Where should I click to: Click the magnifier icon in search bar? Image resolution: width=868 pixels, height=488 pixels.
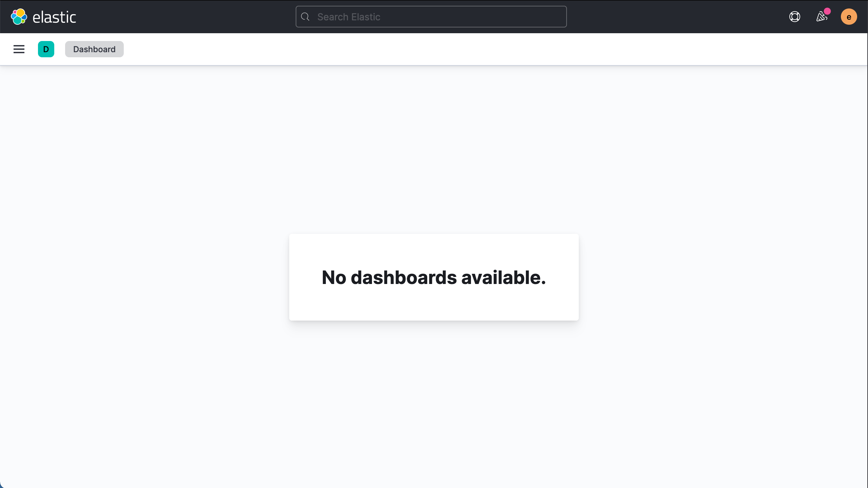(x=305, y=17)
